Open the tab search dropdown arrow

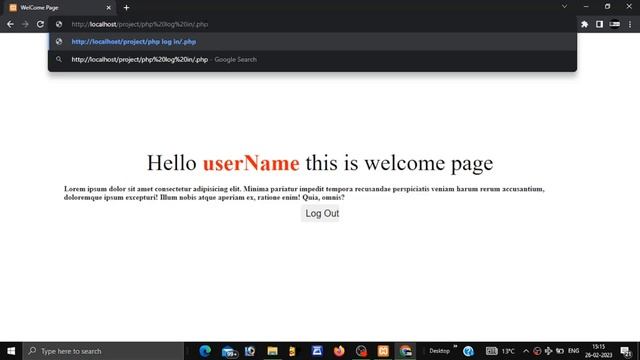564,7
